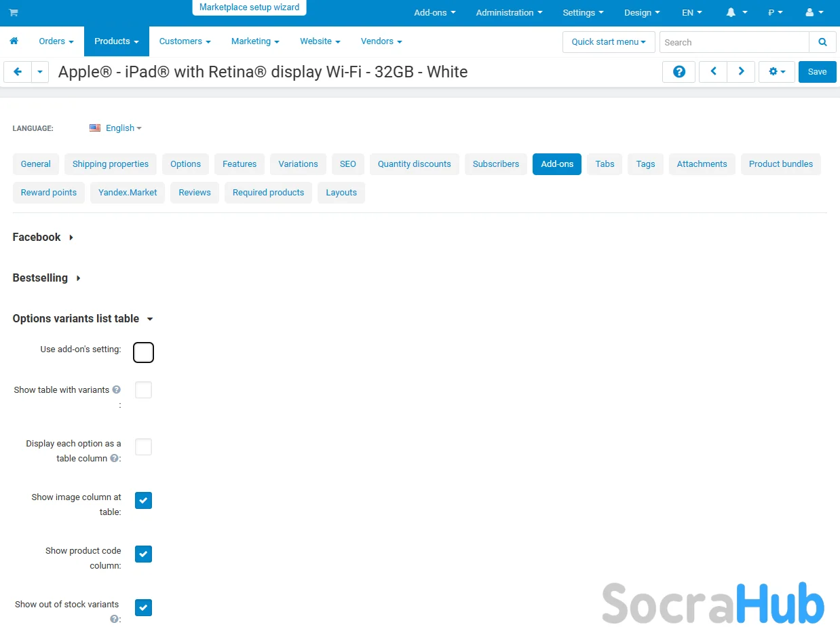
Task: Open the Products menu
Action: click(116, 41)
